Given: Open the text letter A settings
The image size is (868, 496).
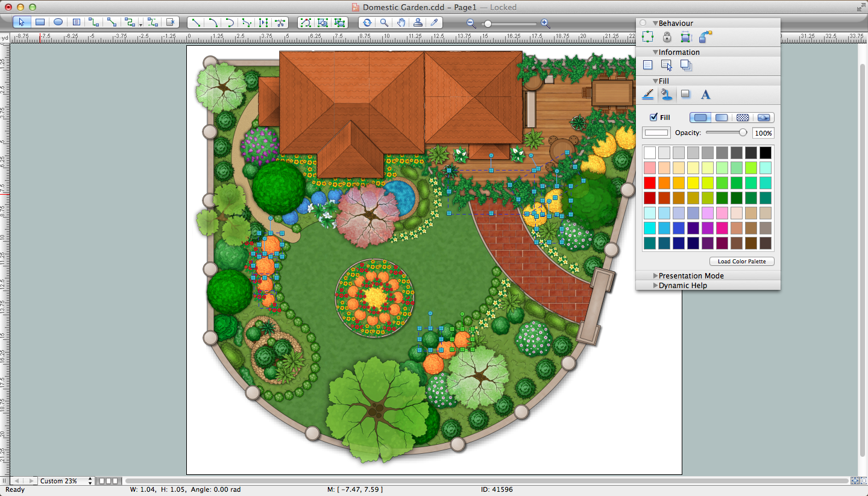Looking at the screenshot, I should coord(705,94).
